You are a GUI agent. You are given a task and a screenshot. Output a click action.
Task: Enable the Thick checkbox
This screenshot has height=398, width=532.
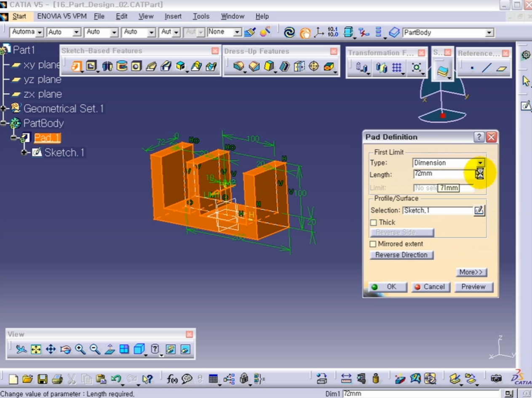click(x=373, y=222)
